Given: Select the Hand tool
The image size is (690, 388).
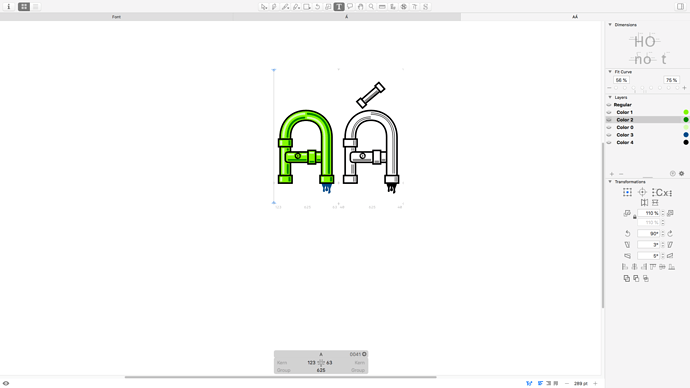Looking at the screenshot, I should click(x=360, y=7).
